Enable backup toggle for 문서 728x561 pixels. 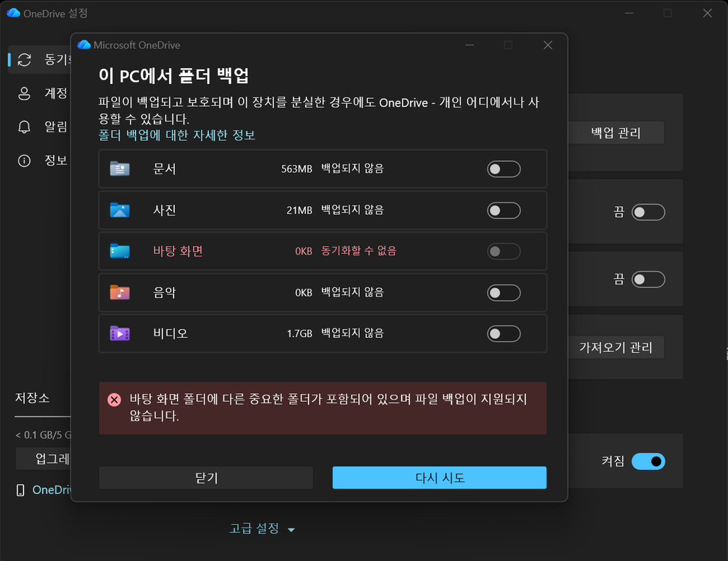504,169
